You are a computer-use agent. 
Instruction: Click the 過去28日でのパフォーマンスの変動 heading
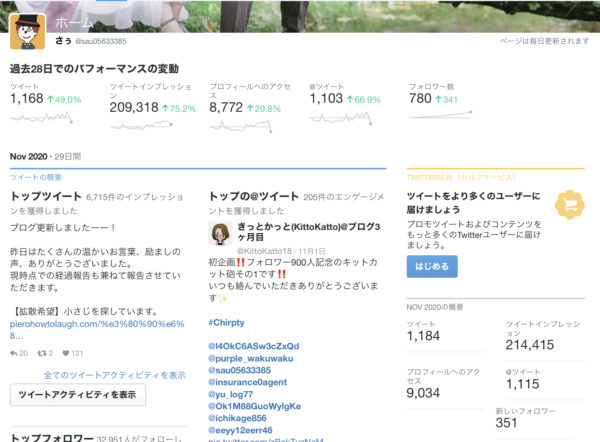[x=94, y=69]
